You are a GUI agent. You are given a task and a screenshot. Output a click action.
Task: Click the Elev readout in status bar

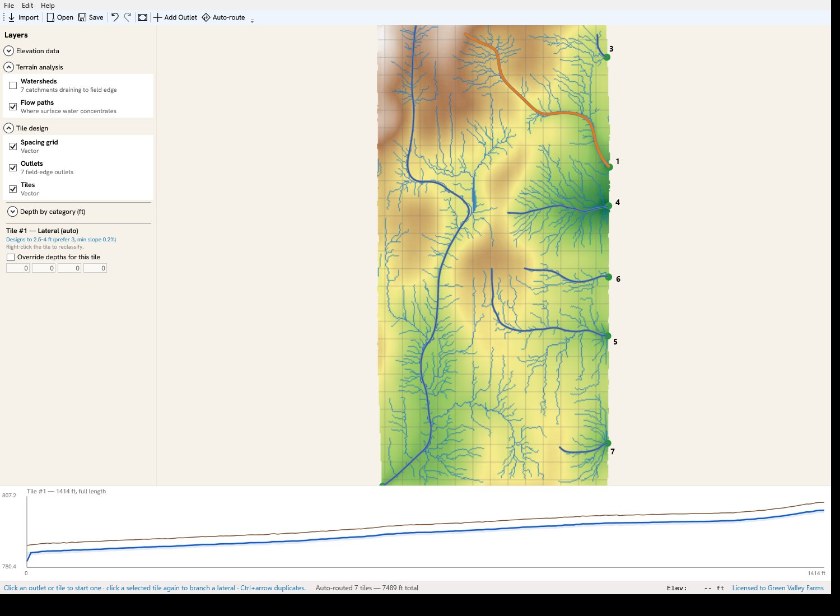[696, 588]
